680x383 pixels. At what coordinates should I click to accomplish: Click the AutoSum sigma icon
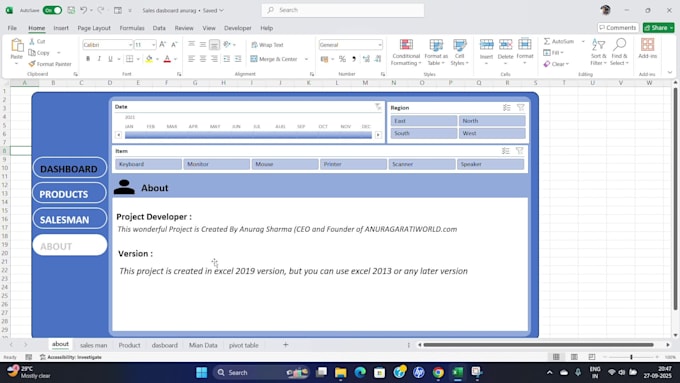547,41
